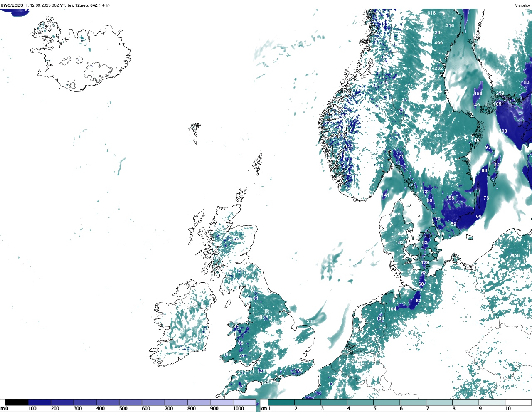Click the map value '499'
Image resolution: width=532 pixels, height=412 pixels.
click(438, 43)
